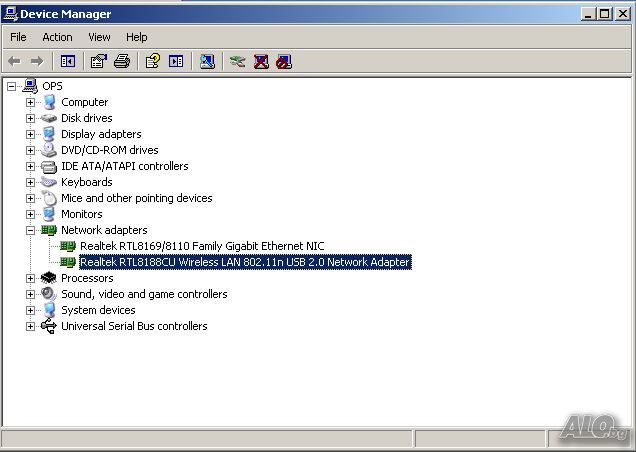Click the OPS computer root icon
636x452 pixels.
pos(30,86)
